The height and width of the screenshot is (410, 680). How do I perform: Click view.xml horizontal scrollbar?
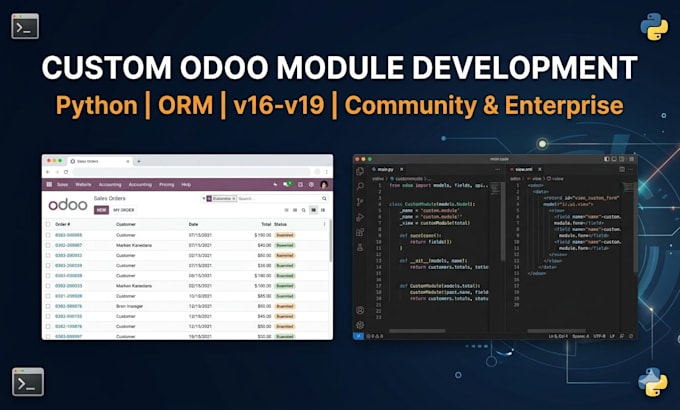coord(556,331)
